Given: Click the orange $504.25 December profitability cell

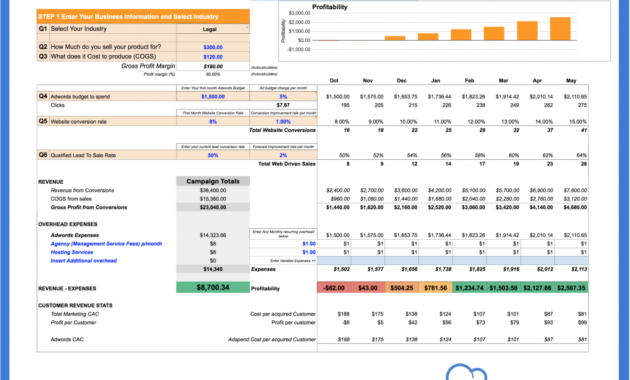Looking at the screenshot, I should tap(402, 288).
